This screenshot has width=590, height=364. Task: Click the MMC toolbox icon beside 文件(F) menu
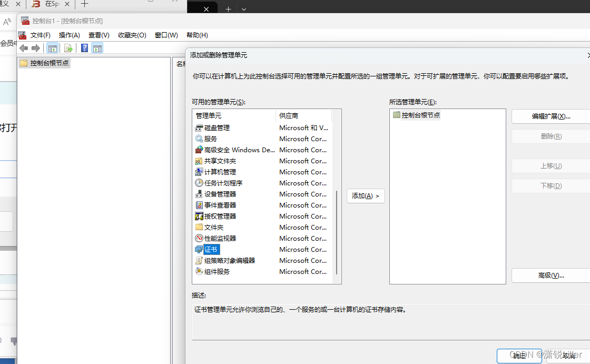pos(22,35)
